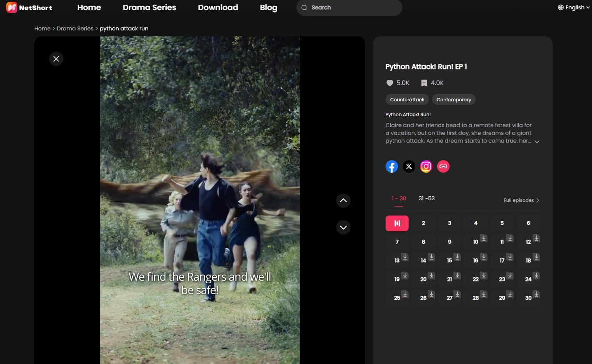Select the Counterattack tag

pos(407,99)
